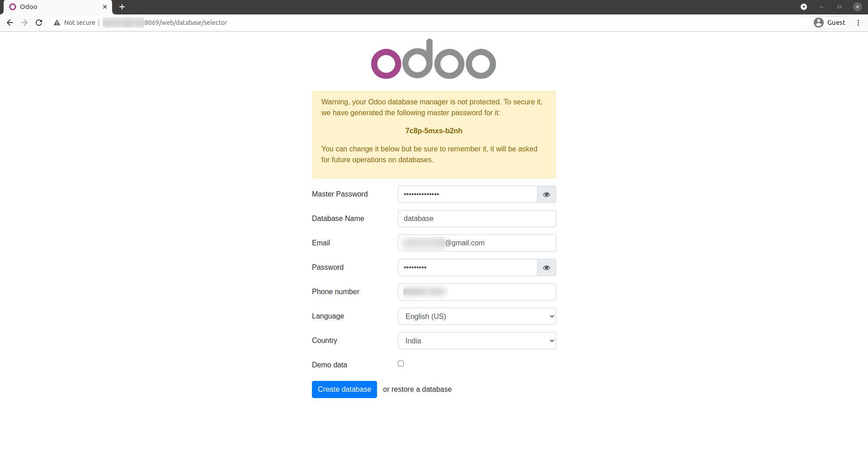The width and height of the screenshot is (868, 455).
Task: Click the 'Email' field label
Action: click(x=321, y=243)
